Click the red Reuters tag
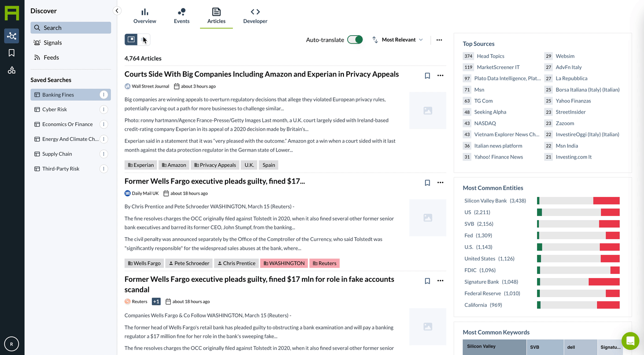Screen dimensions: 644x355 pos(325,263)
